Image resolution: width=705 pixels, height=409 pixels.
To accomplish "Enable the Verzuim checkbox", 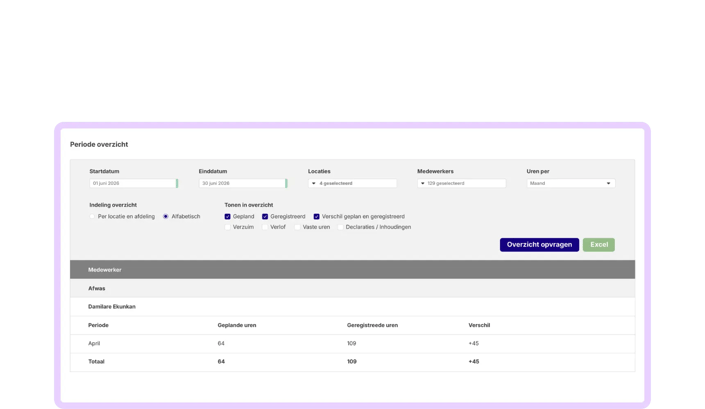I will point(228,227).
